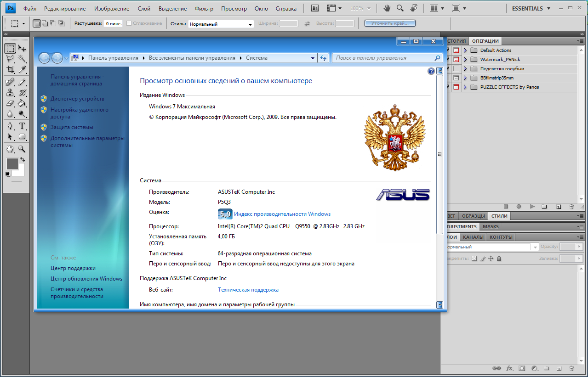Open the Фильтр menu
Viewport: 588px width, 377px height.
(x=204, y=8)
